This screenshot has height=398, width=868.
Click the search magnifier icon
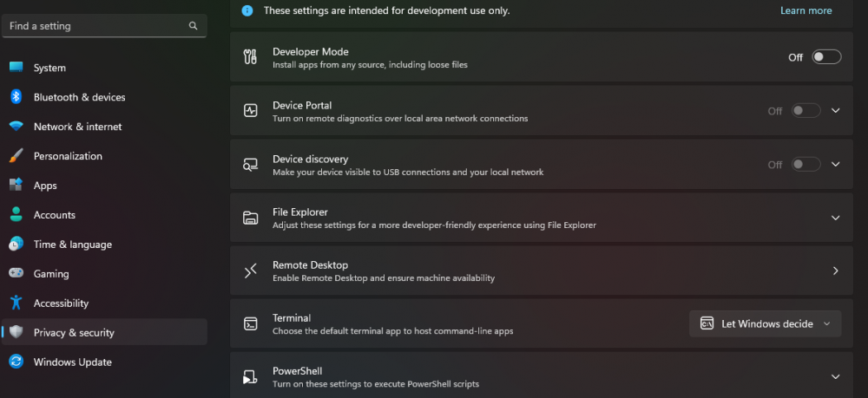tap(193, 25)
